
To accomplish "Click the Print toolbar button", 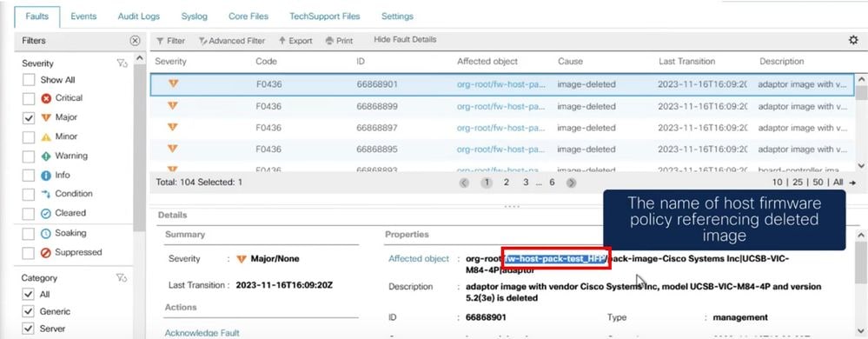I will (x=339, y=41).
